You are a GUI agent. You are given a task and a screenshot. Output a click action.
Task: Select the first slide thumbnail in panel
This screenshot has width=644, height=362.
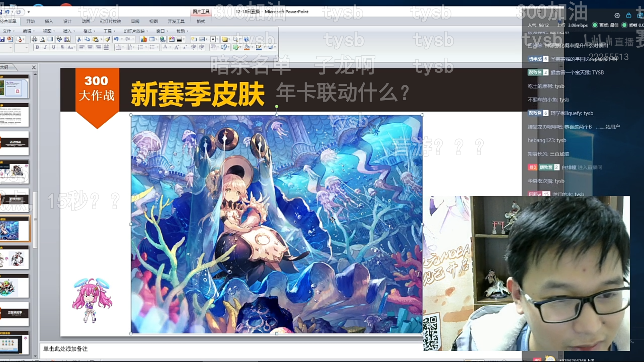(14, 86)
